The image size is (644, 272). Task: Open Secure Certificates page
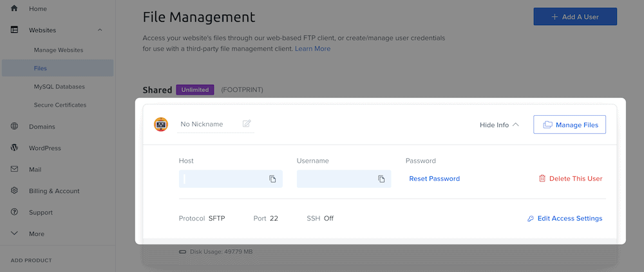pos(60,105)
